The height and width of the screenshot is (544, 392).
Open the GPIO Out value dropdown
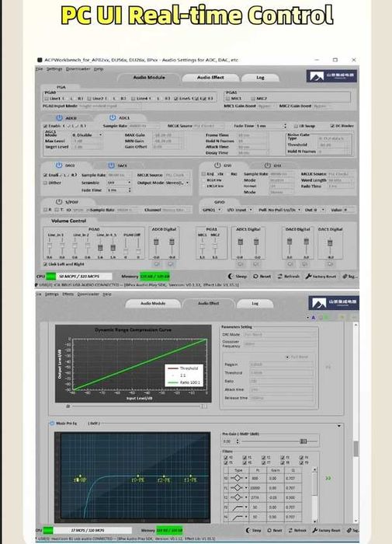318,210
